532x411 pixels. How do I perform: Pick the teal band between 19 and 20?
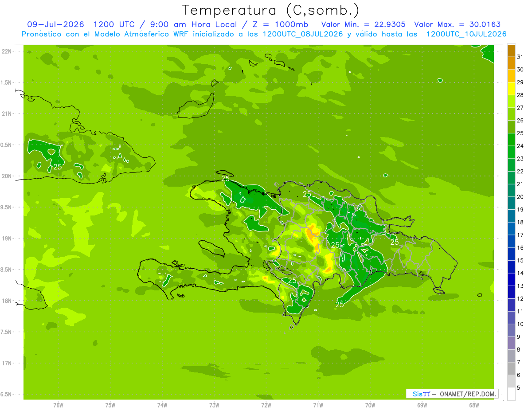coord(511,204)
